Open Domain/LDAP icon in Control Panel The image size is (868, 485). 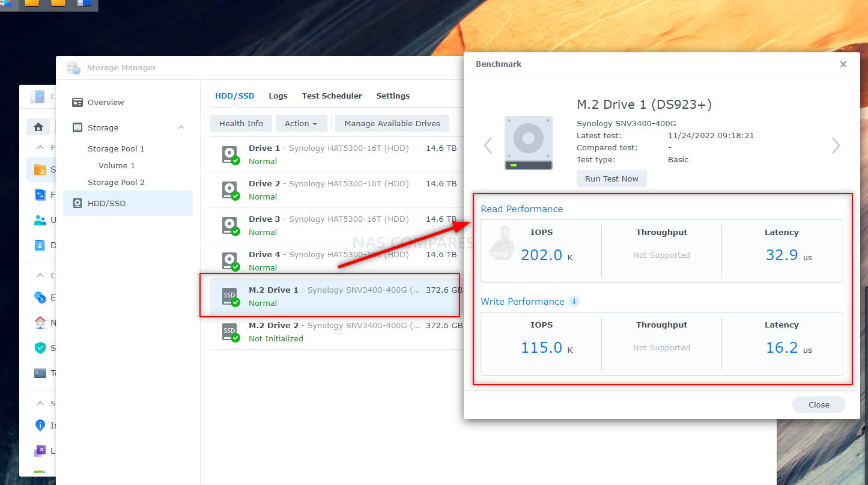coord(40,245)
